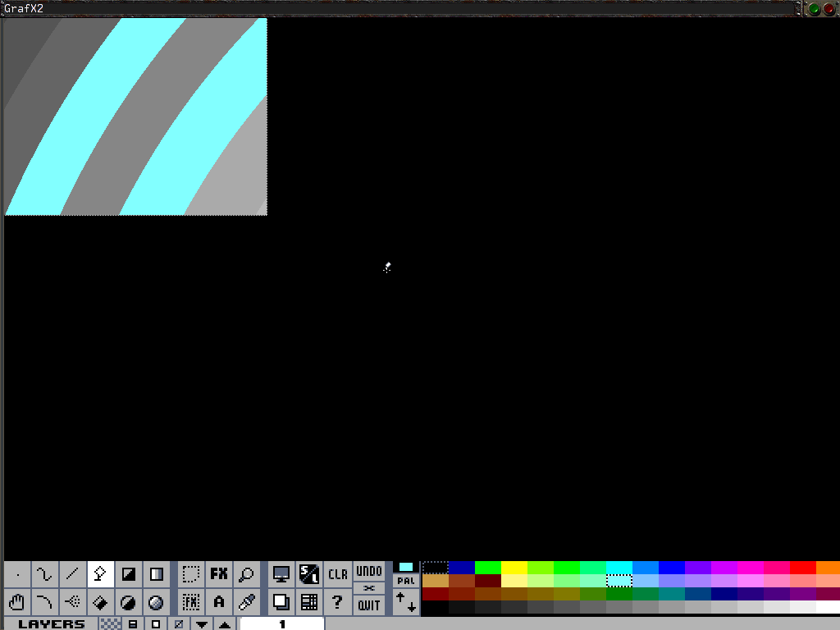Open the FX effects panel
This screenshot has height=630, width=840.
tap(218, 574)
